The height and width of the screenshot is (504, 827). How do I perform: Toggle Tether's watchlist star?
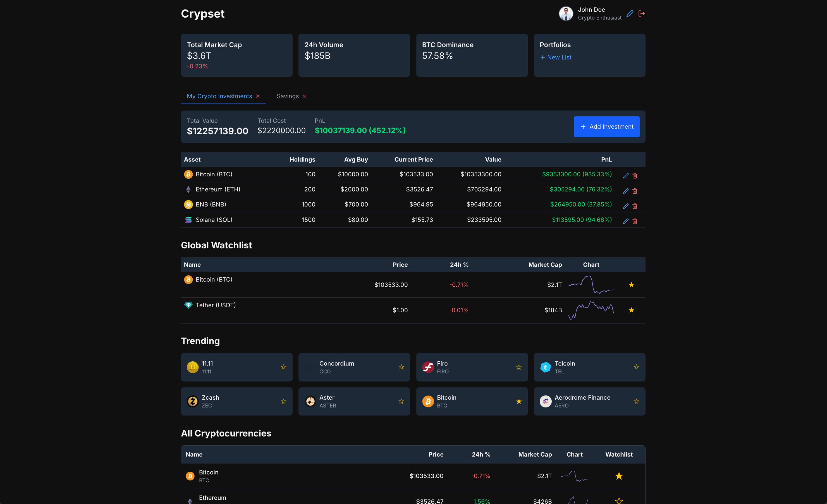[632, 310]
